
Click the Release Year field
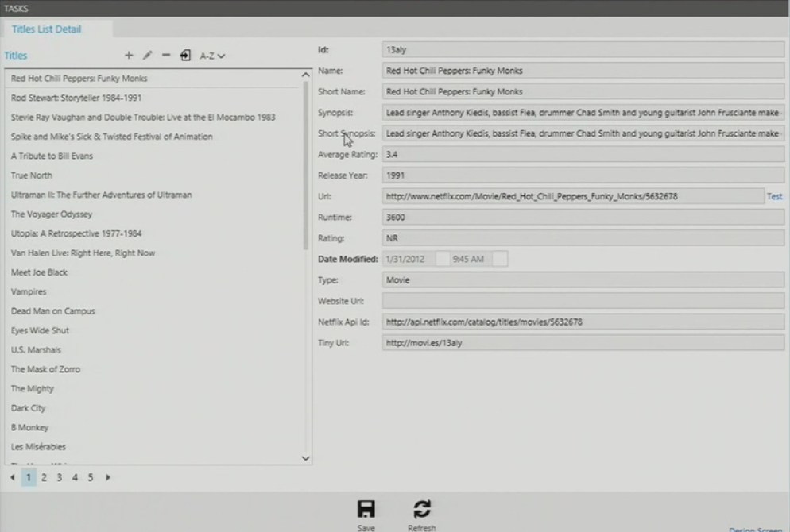[x=583, y=175]
